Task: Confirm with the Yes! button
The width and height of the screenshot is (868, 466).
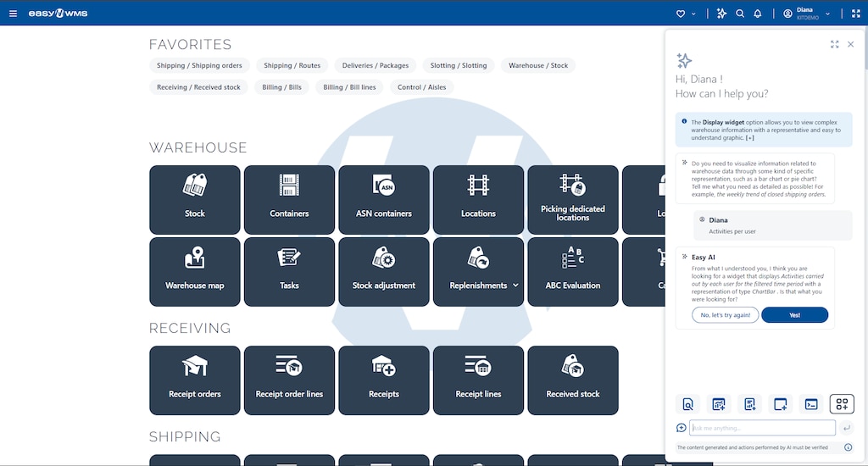Action: click(794, 314)
